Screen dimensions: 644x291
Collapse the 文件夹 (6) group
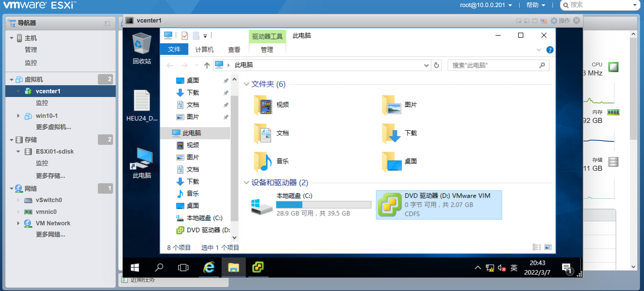point(247,84)
